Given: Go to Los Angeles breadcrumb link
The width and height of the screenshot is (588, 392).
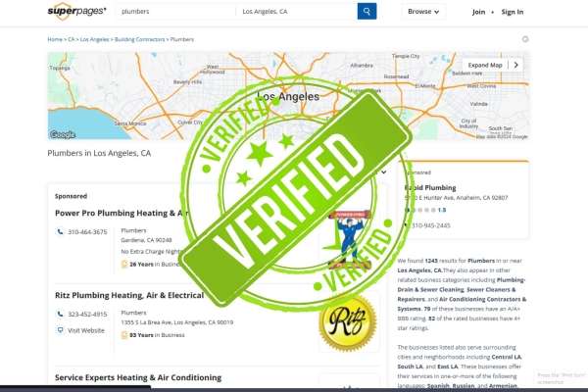Looking at the screenshot, I should pos(94,39).
